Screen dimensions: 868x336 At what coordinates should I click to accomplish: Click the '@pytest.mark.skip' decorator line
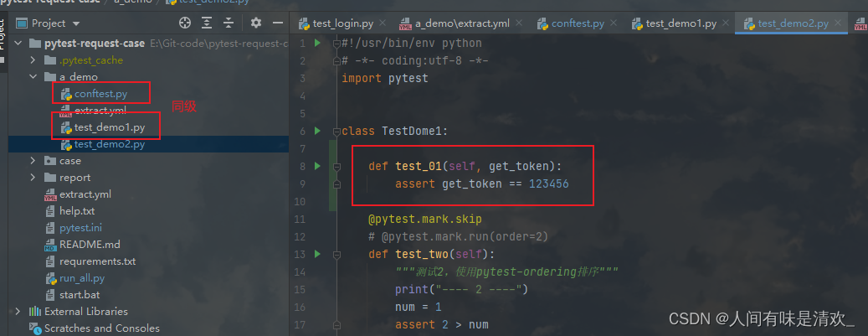[x=425, y=219]
